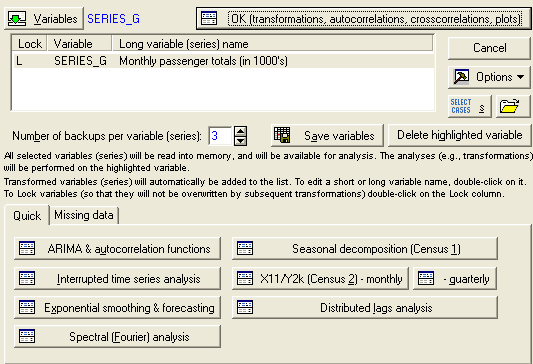Screen dimensions: 533x364
Task: Open Exponential smoothing & forecasting
Action: (x=117, y=307)
